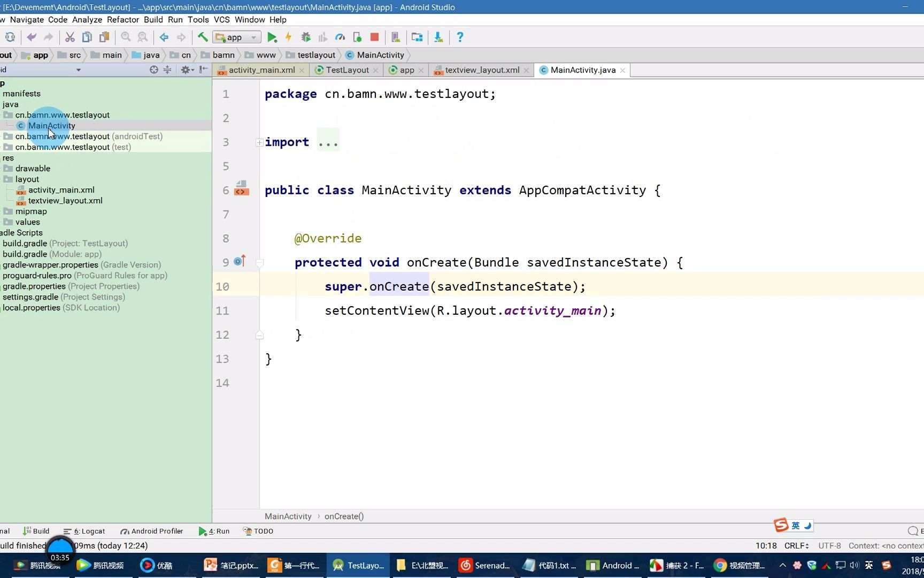Click the testlayout breadcrumb in navigation bar
The image size is (924, 578).
[311, 55]
